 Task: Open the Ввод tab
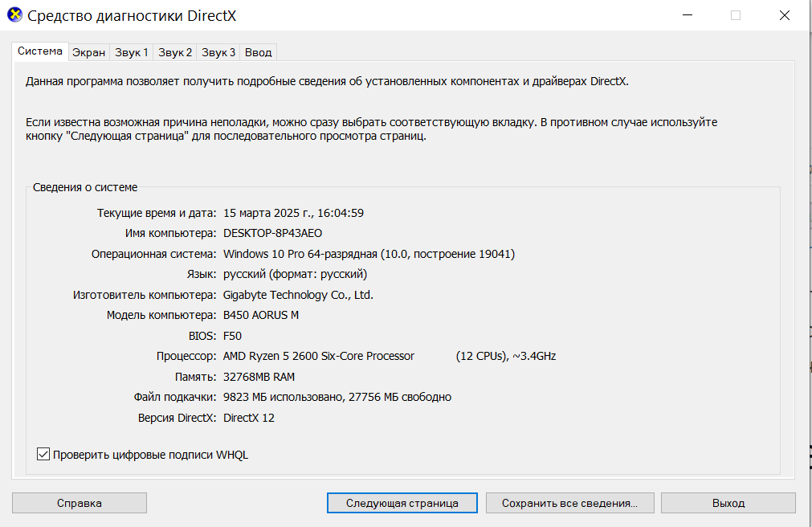(259, 52)
